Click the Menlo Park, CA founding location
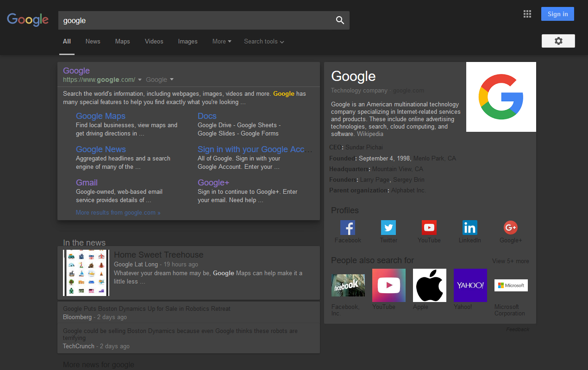588x370 pixels. pyautogui.click(x=435, y=159)
